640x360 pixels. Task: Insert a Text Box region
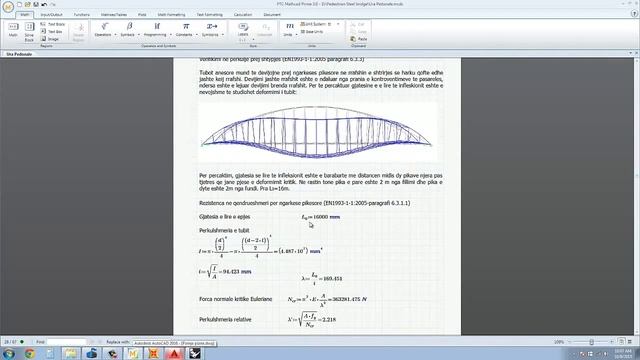coord(52,31)
